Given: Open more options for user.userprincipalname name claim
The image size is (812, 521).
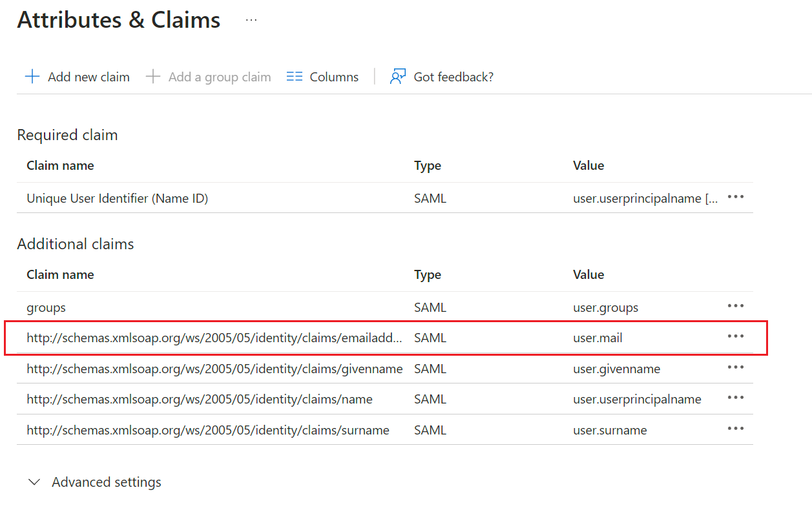Looking at the screenshot, I should pyautogui.click(x=736, y=398).
